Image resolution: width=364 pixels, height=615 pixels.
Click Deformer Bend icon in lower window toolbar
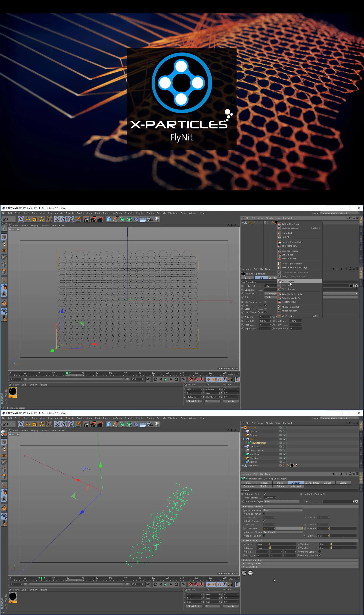click(136, 424)
